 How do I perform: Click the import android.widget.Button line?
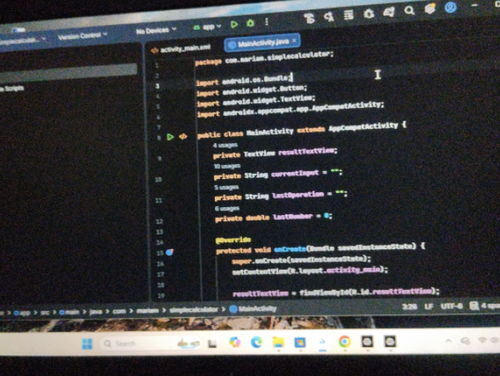pos(251,90)
